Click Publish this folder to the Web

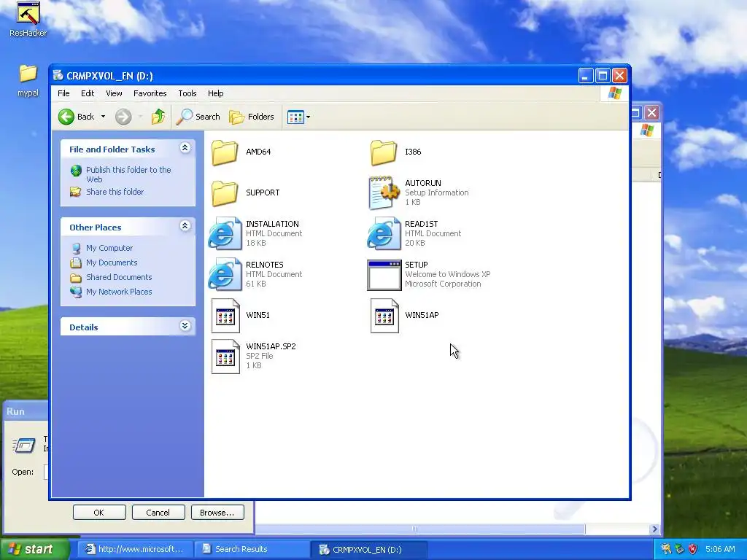point(128,174)
